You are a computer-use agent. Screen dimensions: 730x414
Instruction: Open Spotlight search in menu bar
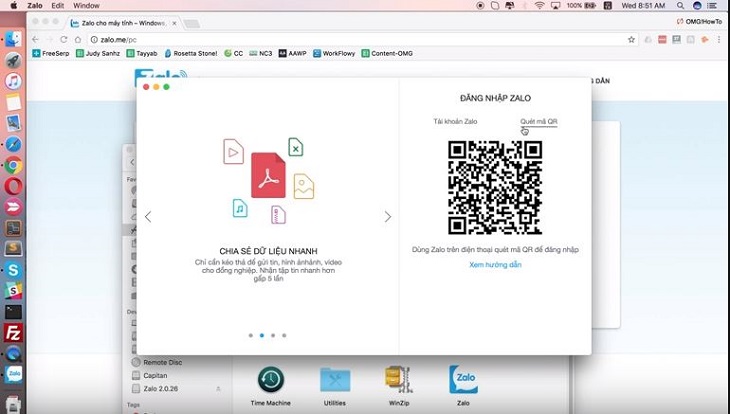coord(680,6)
